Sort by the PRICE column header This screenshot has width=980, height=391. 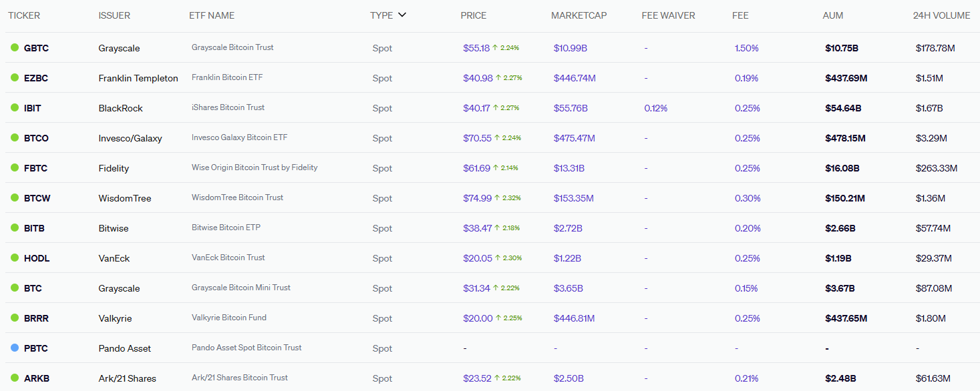tap(474, 15)
